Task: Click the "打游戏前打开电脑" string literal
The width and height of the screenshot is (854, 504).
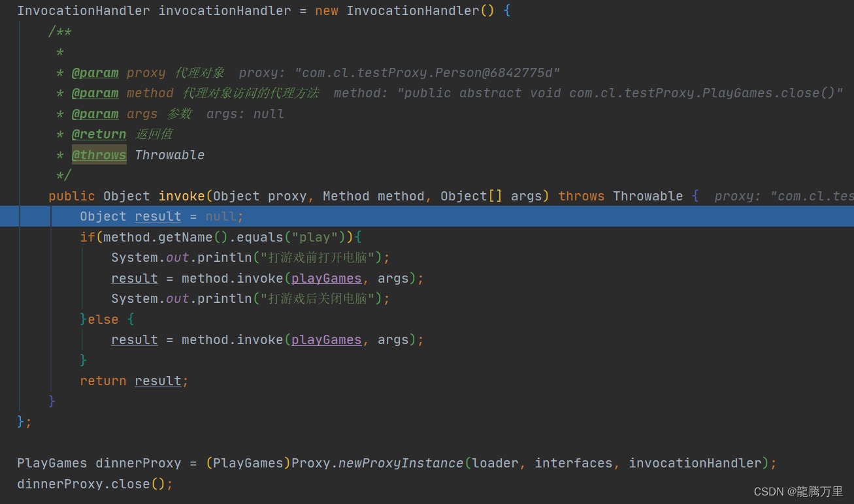Action: [x=318, y=257]
